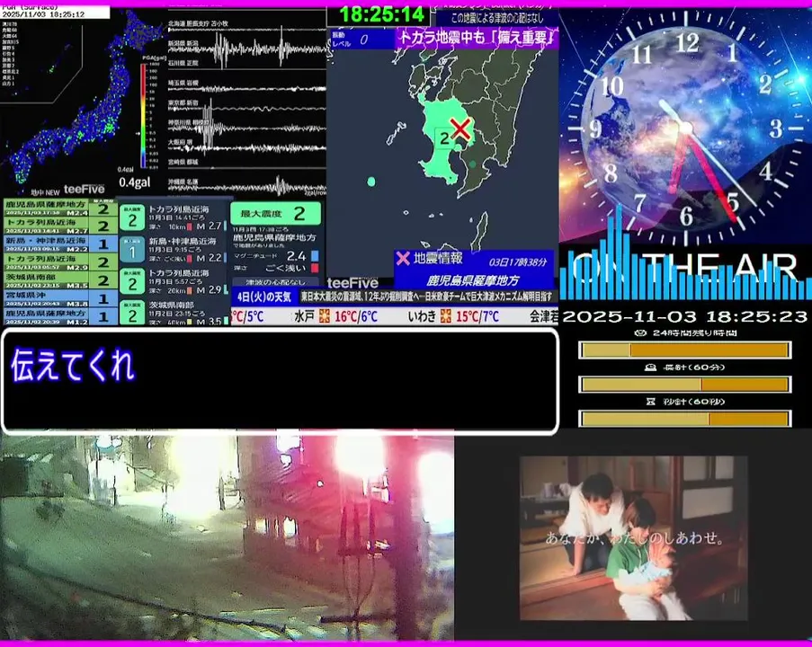812x647 pixels.
Task: Click the 水戸 16°C/6°C forecast
Action: point(335,315)
